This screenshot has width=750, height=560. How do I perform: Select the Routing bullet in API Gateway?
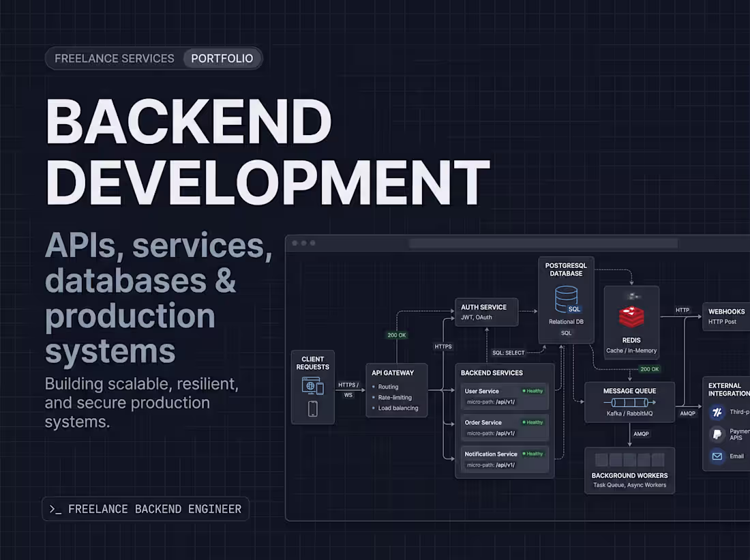click(388, 387)
